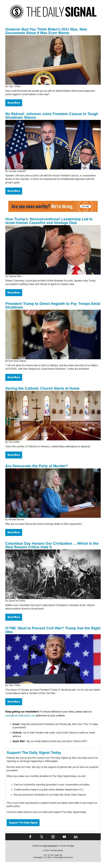Click The Daily Signal logo at top
This screenshot has height=868, width=106.
tap(53, 12)
